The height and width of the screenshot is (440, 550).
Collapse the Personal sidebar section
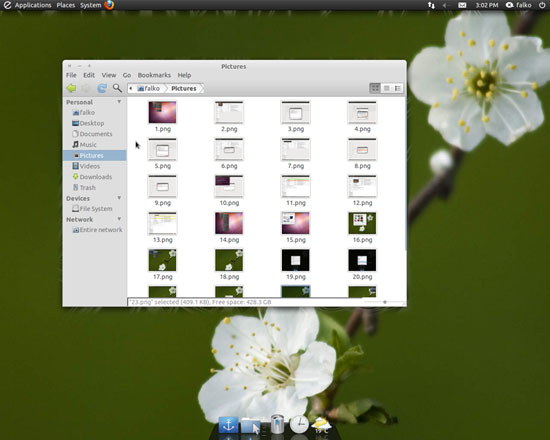(x=119, y=101)
